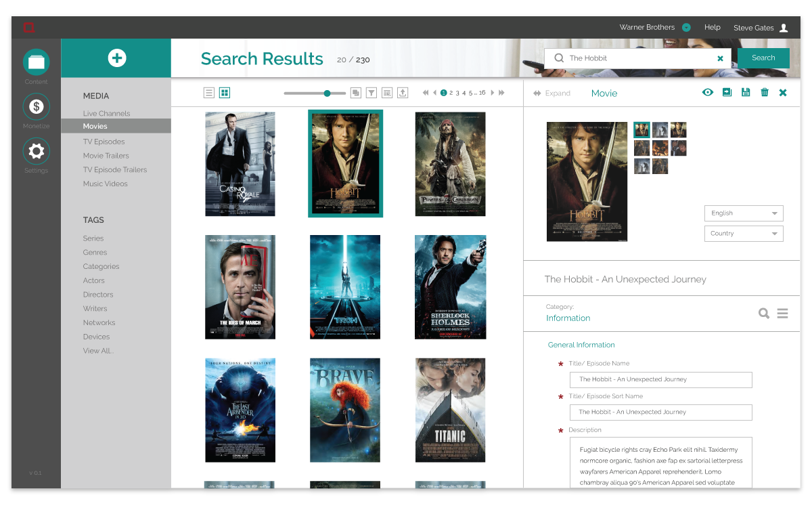Image resolution: width=812 pixels, height=508 pixels.
Task: Switch to list view
Action: point(209,93)
